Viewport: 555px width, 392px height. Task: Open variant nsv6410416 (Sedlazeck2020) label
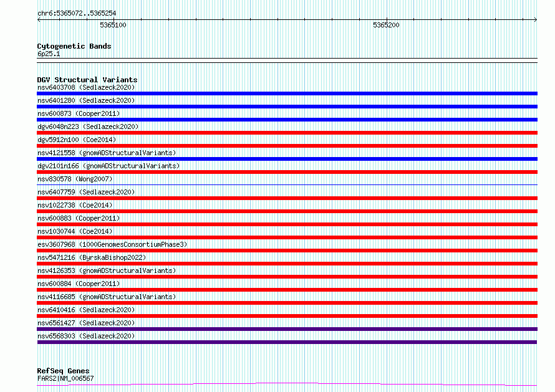pos(86,310)
